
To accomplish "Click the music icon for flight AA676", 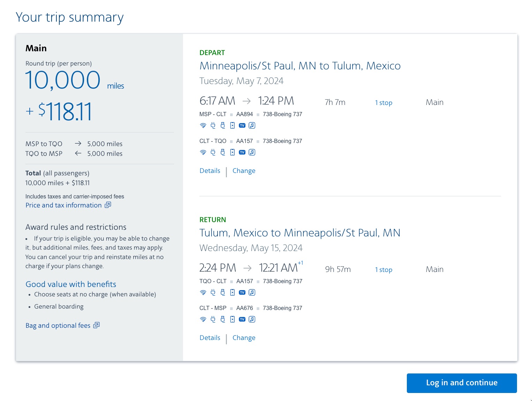I will [x=252, y=319].
